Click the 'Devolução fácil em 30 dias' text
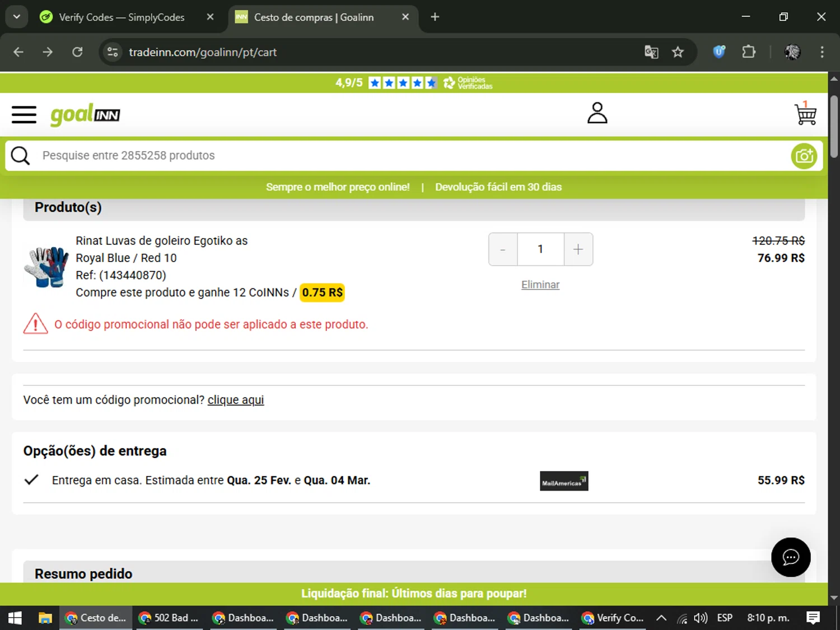840x630 pixels. click(498, 187)
